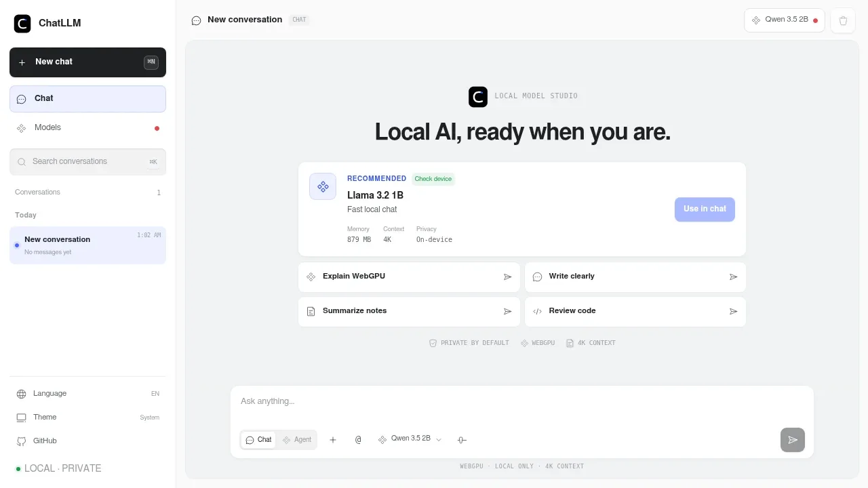
Task: Click Use in chat button
Action: coord(705,209)
